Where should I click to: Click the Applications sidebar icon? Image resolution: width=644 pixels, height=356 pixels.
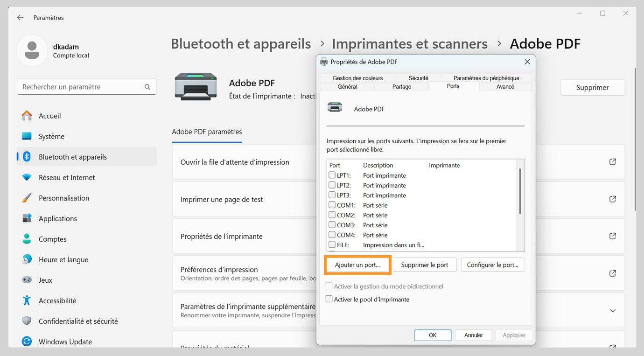click(x=27, y=218)
